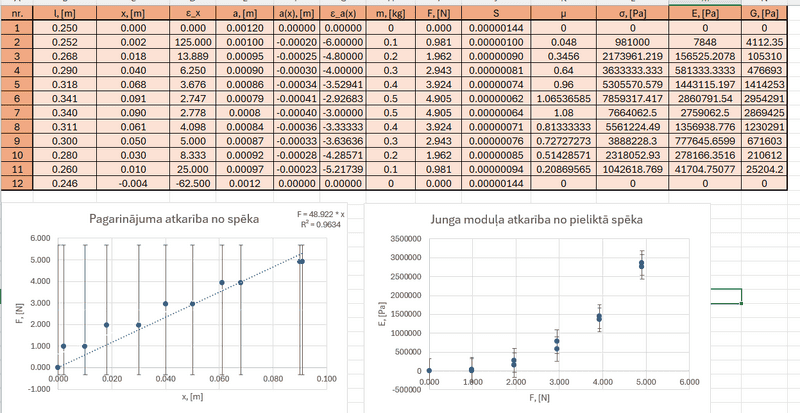This screenshot has width=800, height=413.
Task: Select the 'x, [m]' table header
Action: (x=133, y=14)
